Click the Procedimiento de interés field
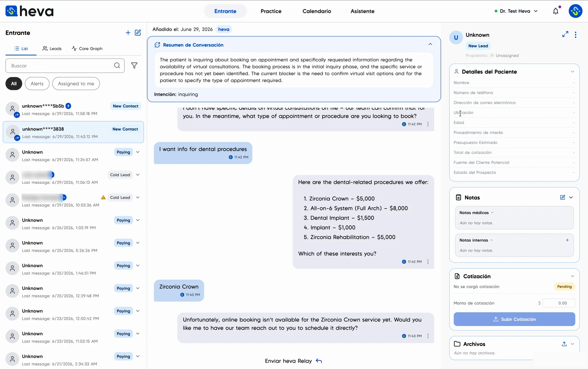The width and height of the screenshot is (588, 369). click(x=514, y=132)
